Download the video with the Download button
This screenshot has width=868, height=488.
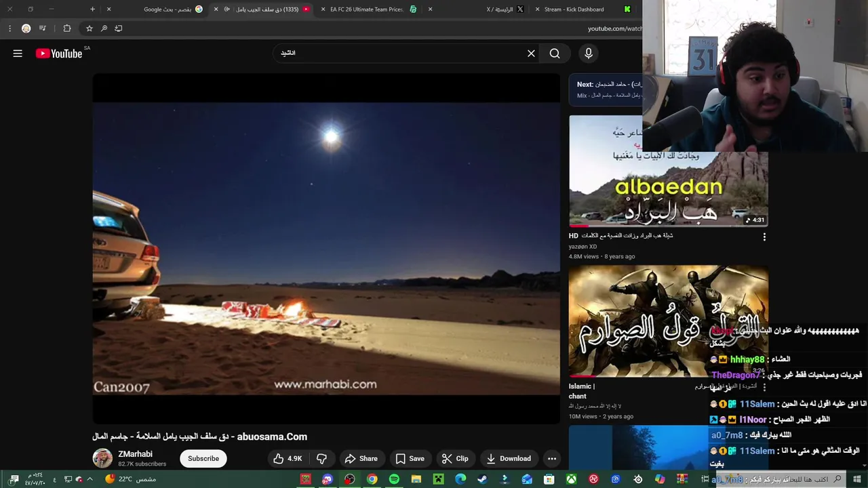tap(509, 459)
